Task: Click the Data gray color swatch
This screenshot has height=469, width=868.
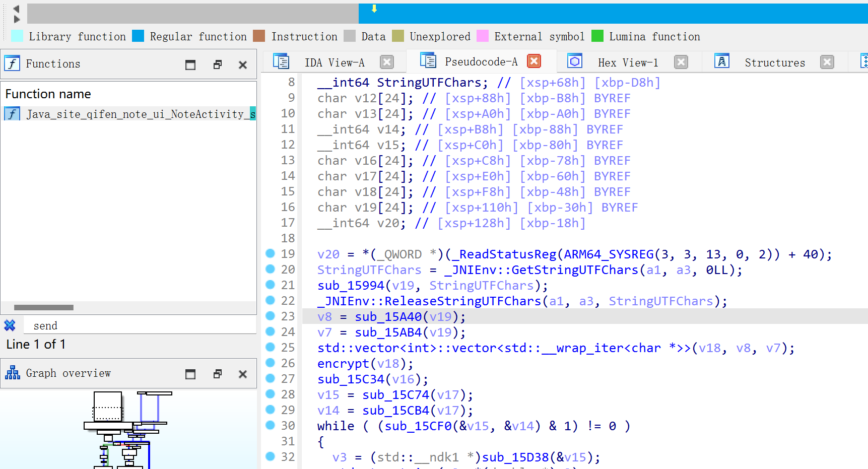Action: (350, 36)
